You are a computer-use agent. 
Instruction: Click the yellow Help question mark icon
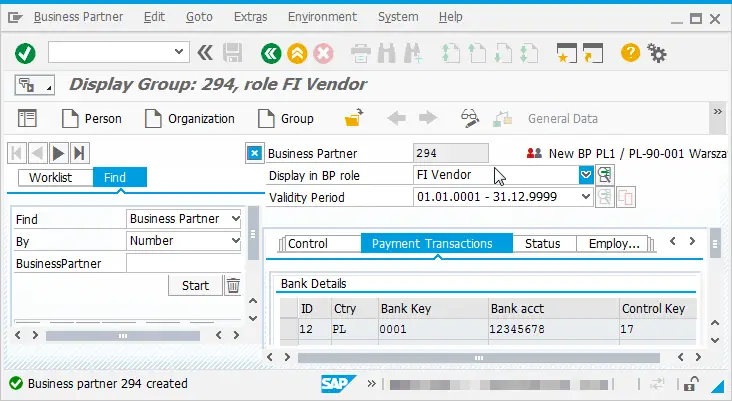[x=630, y=53]
